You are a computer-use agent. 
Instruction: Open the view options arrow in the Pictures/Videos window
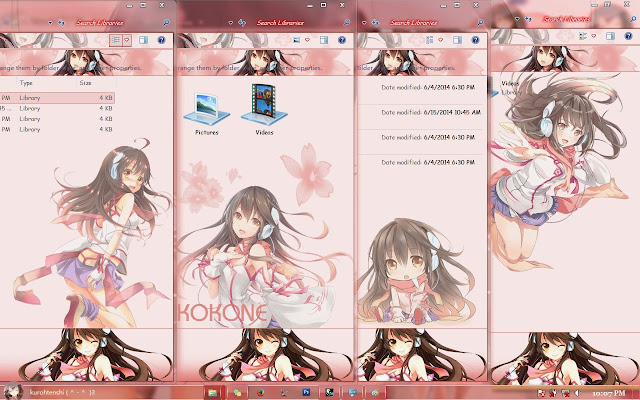click(x=307, y=40)
